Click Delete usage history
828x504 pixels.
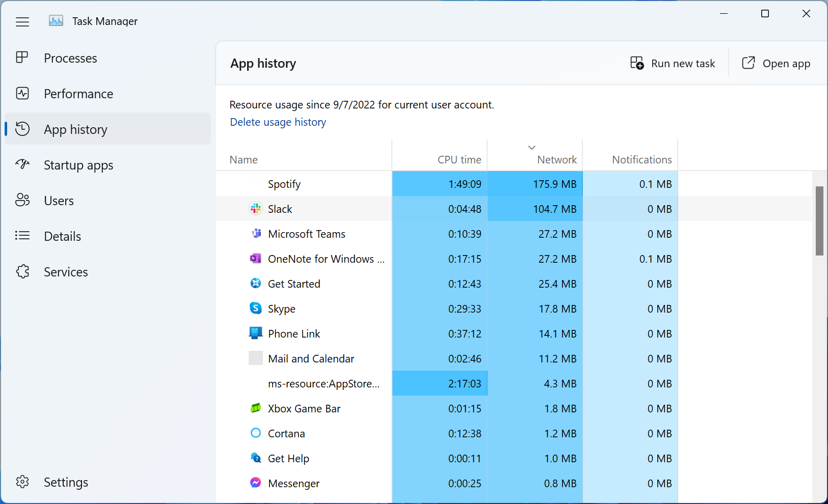[278, 122]
